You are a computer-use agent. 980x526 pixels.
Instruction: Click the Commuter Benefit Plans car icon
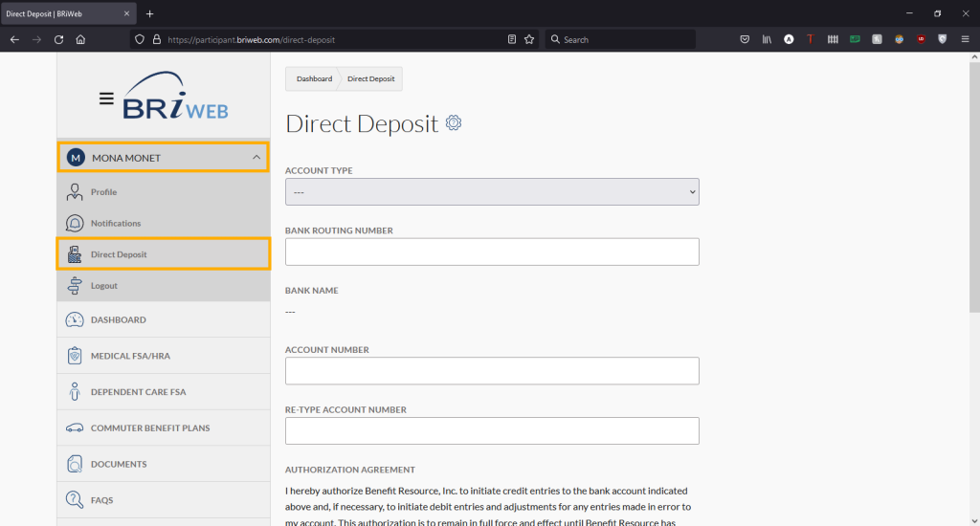pos(75,428)
